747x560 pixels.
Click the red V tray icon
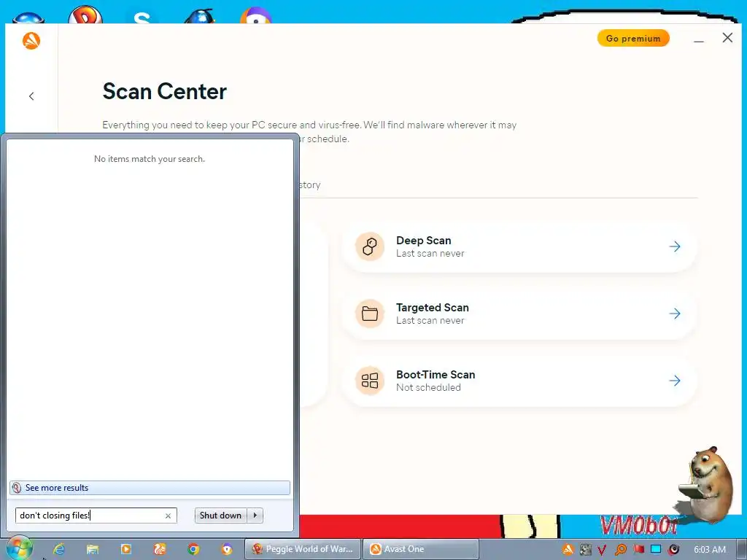click(602, 550)
